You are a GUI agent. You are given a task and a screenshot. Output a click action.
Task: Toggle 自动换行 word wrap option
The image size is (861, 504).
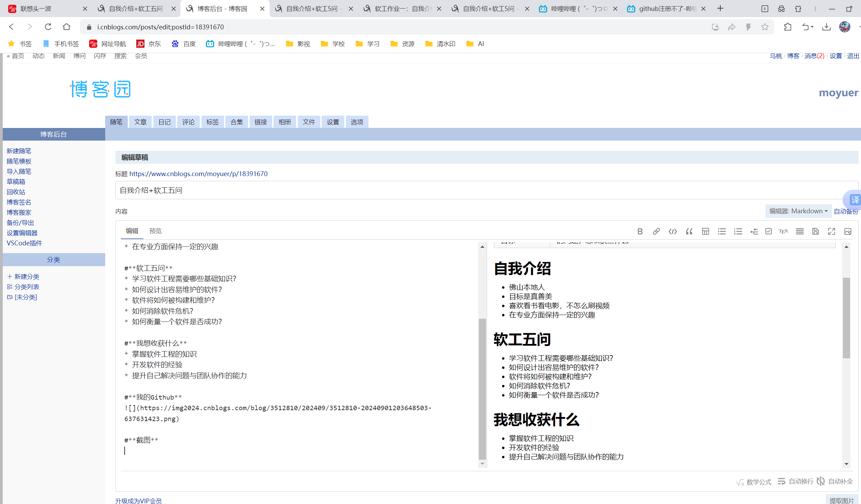point(796,481)
